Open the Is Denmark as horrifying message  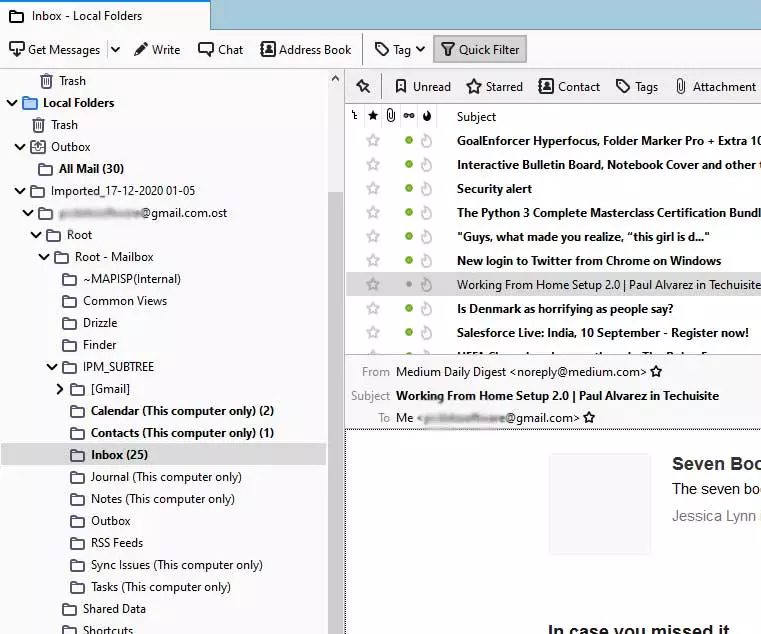[x=565, y=309]
